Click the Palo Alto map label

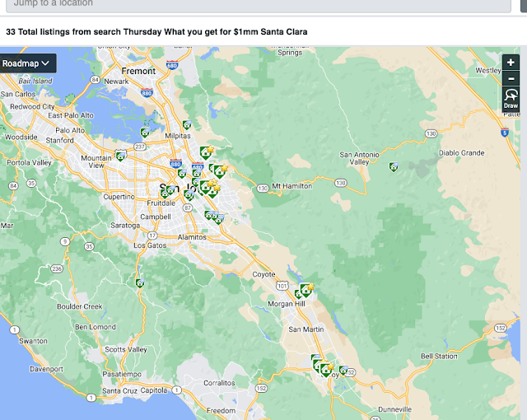point(70,130)
